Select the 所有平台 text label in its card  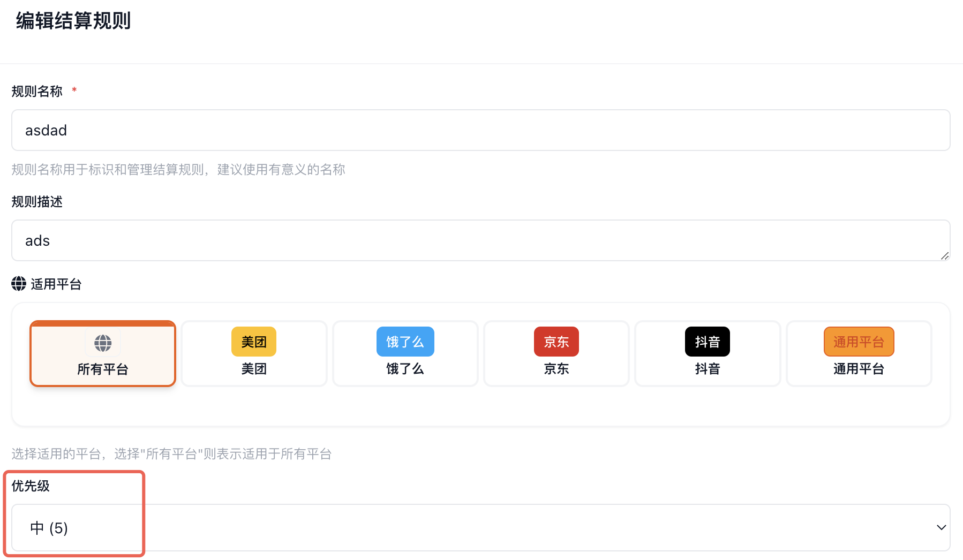103,369
